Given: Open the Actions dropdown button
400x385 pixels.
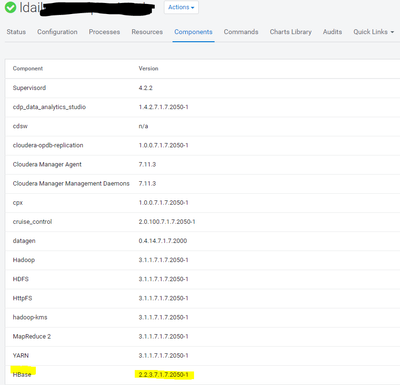Looking at the screenshot, I should tap(181, 7).
